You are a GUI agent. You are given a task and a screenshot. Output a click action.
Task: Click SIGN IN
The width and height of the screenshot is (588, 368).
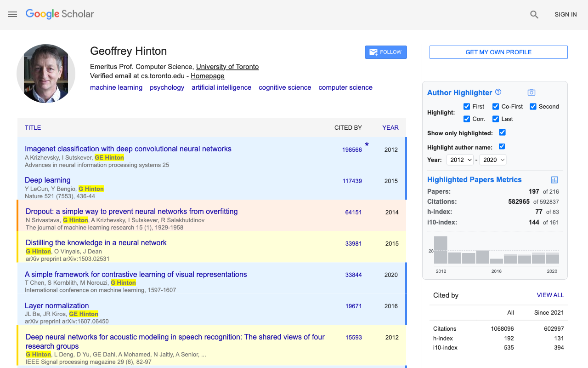565,14
